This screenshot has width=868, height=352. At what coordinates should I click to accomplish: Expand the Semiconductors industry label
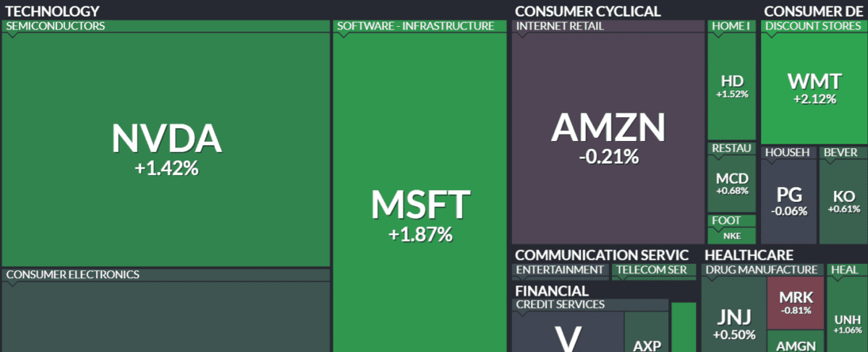pyautogui.click(x=56, y=26)
